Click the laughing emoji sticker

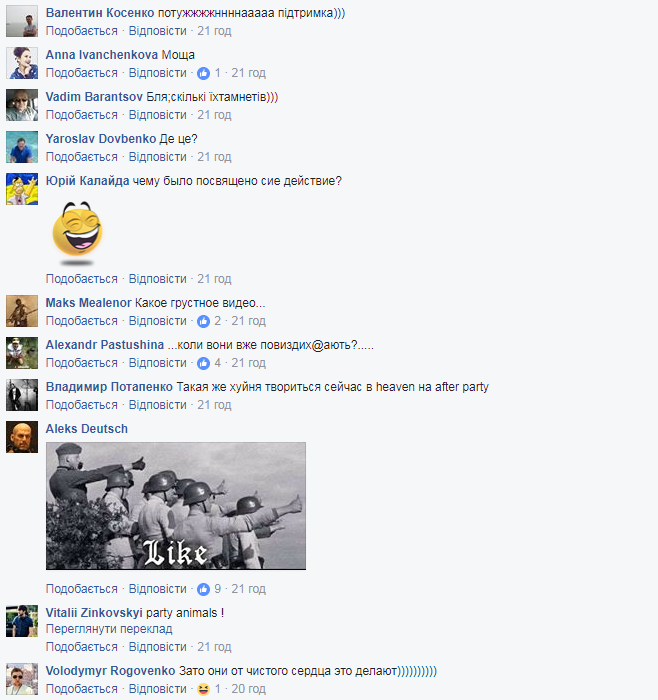(78, 232)
